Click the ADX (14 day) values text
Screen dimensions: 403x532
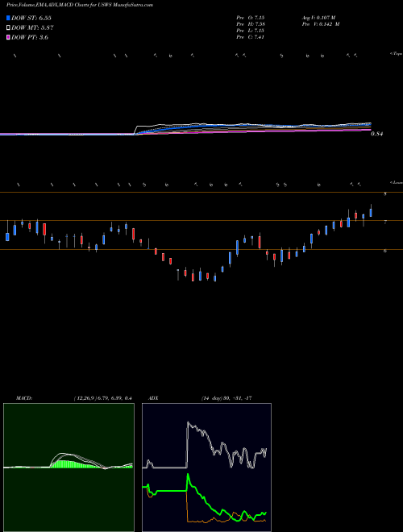[x=226, y=398]
